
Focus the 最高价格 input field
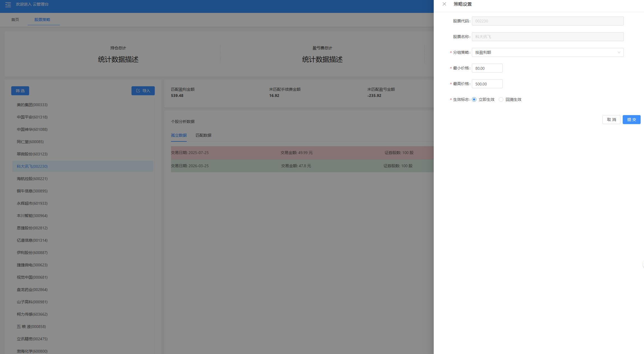click(487, 84)
